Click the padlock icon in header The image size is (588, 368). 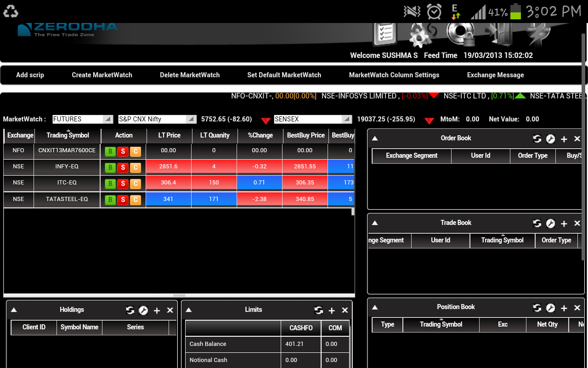pos(461,34)
